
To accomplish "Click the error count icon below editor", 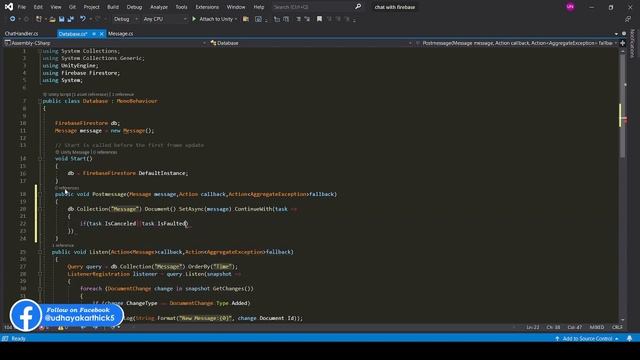I will (x=42, y=327).
